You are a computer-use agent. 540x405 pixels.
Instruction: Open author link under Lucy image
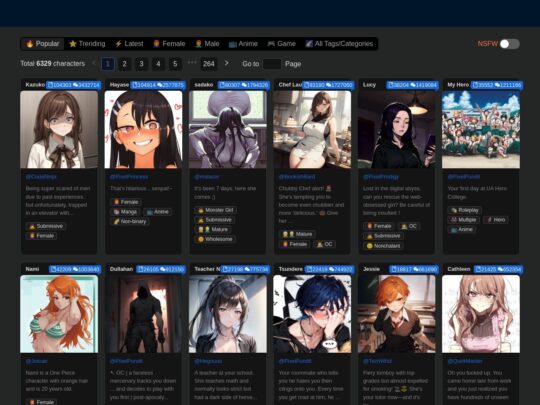(x=381, y=177)
